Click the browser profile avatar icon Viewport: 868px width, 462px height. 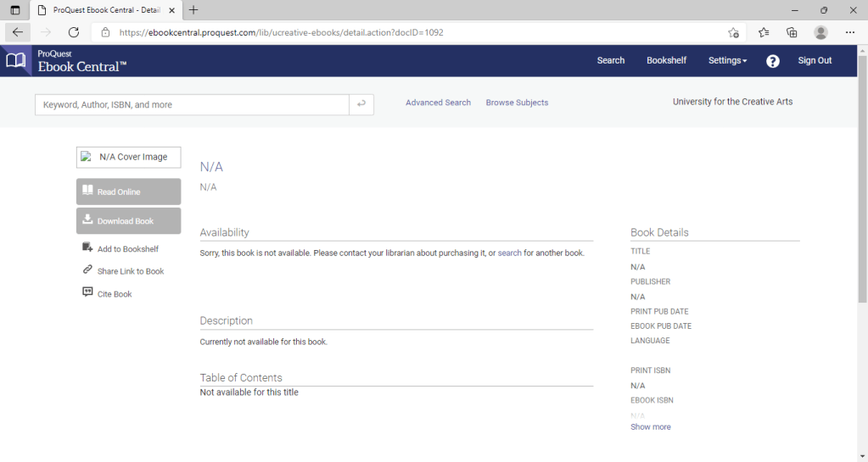point(820,32)
